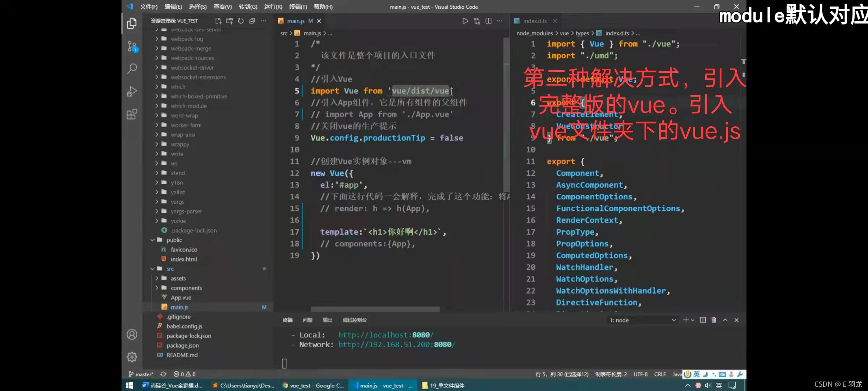The width and height of the screenshot is (868, 391).
Task: Click the Windows Start button
Action: (x=129, y=385)
